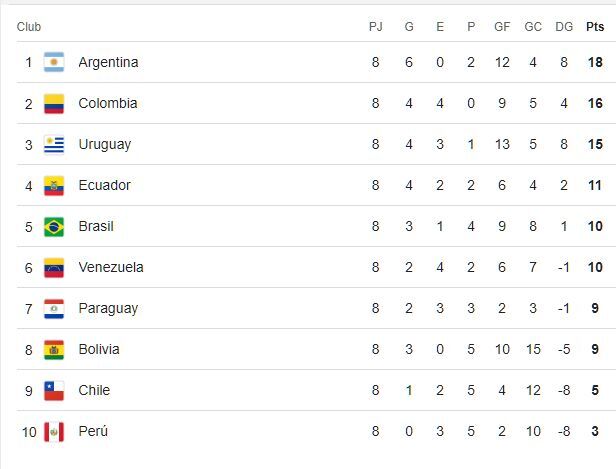The height and width of the screenshot is (469, 616).
Task: Select the Perú team name
Action: 93,432
